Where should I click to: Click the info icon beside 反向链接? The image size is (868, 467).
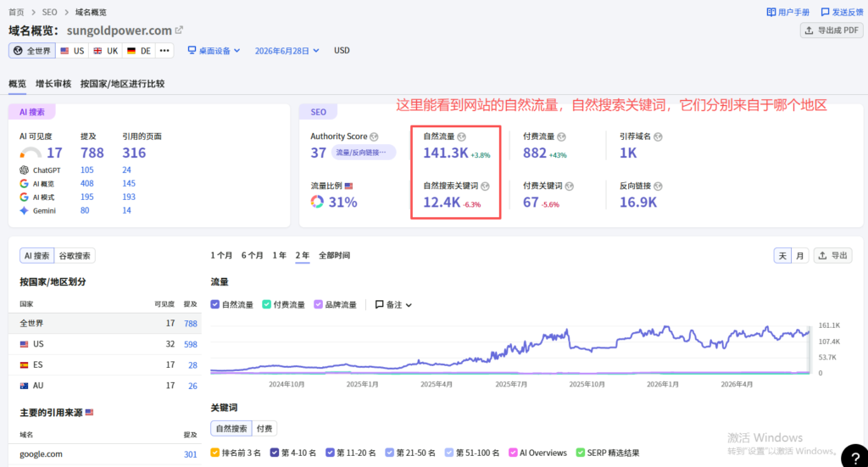[x=658, y=186]
